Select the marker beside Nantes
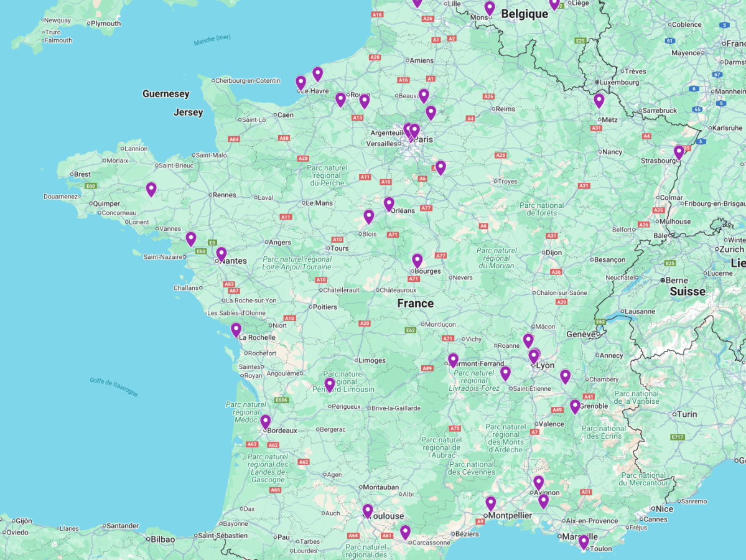Screen dimensions: 746x560 [x=221, y=253]
